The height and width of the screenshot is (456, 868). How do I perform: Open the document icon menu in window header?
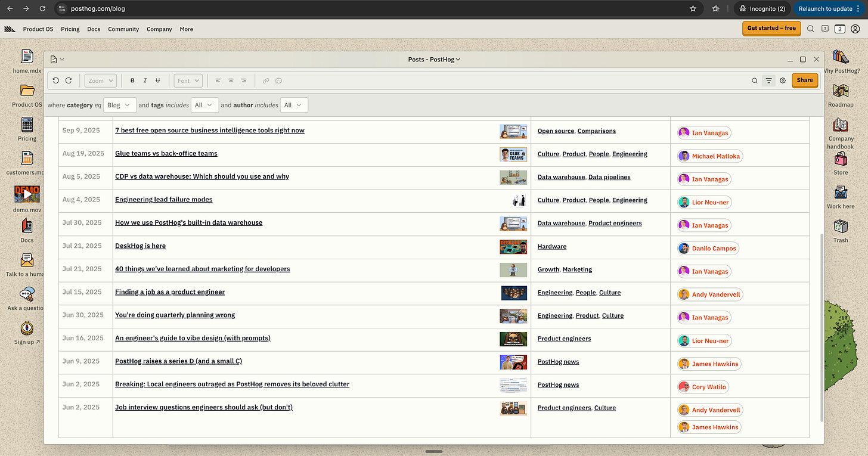pyautogui.click(x=57, y=60)
